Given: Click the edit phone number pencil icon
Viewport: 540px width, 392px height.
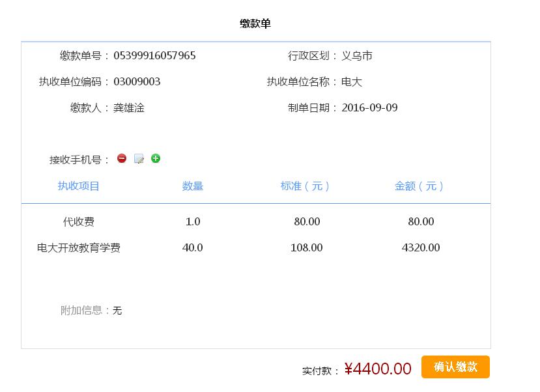Looking at the screenshot, I should pos(139,159).
